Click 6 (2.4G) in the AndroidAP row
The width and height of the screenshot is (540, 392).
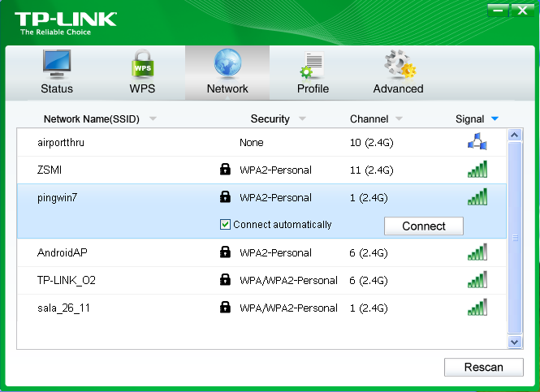(x=368, y=253)
